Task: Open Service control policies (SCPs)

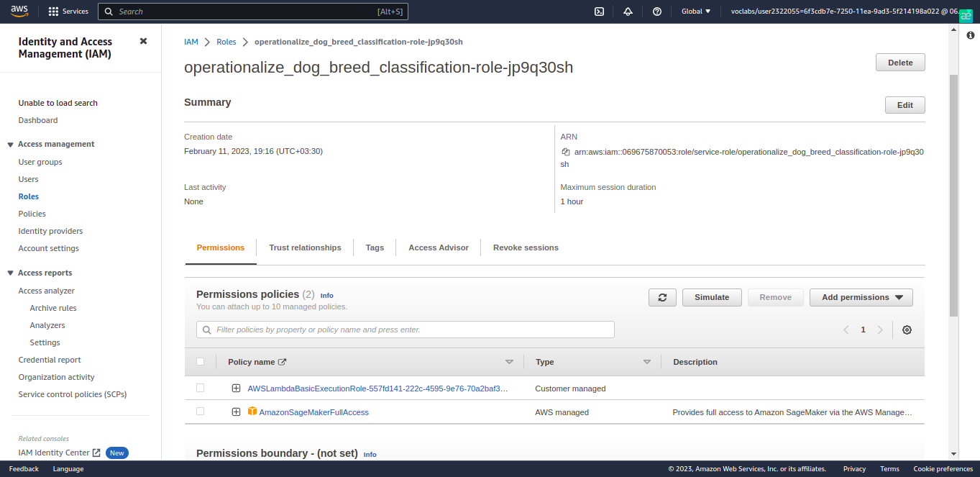Action: point(73,394)
